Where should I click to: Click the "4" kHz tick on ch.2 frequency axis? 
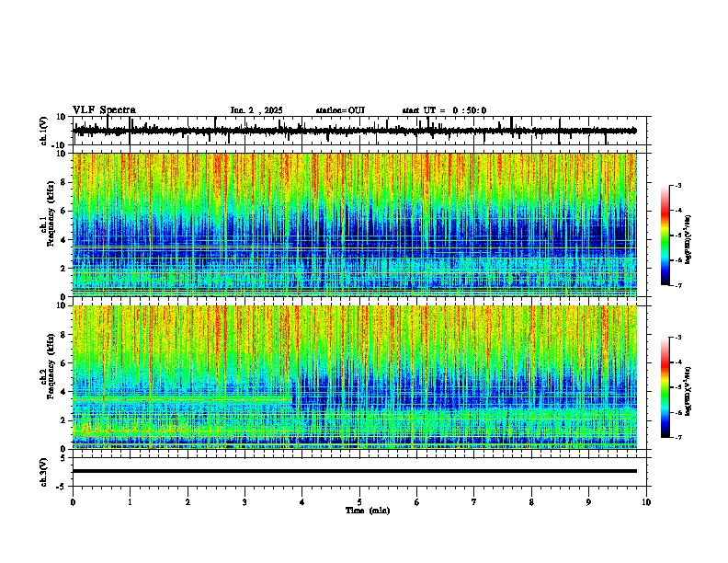pyautogui.click(x=63, y=392)
